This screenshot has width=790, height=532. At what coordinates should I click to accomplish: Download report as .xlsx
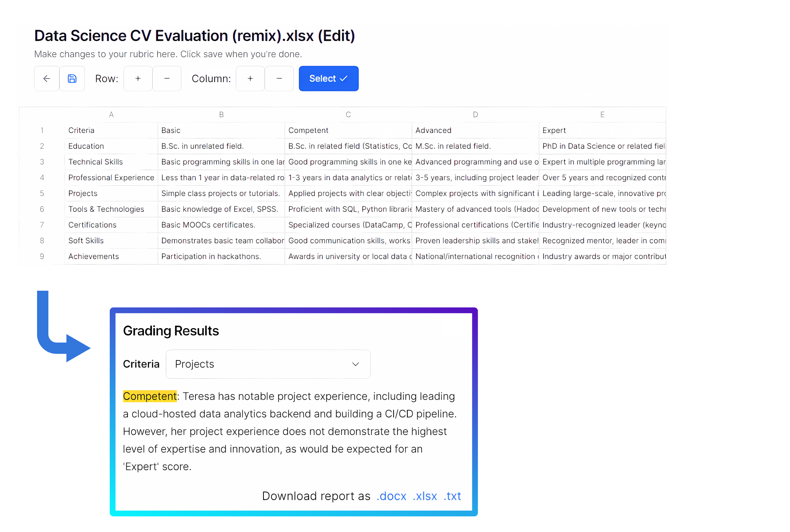[424, 496]
